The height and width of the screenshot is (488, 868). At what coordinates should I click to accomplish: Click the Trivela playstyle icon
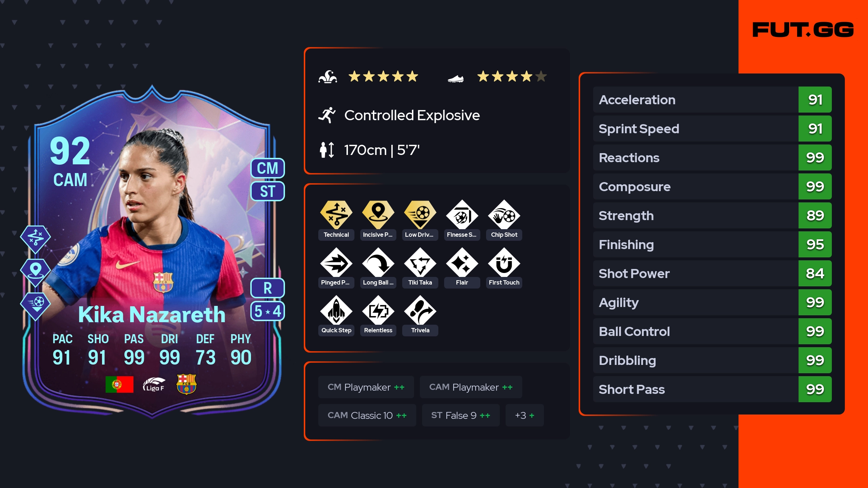click(420, 310)
